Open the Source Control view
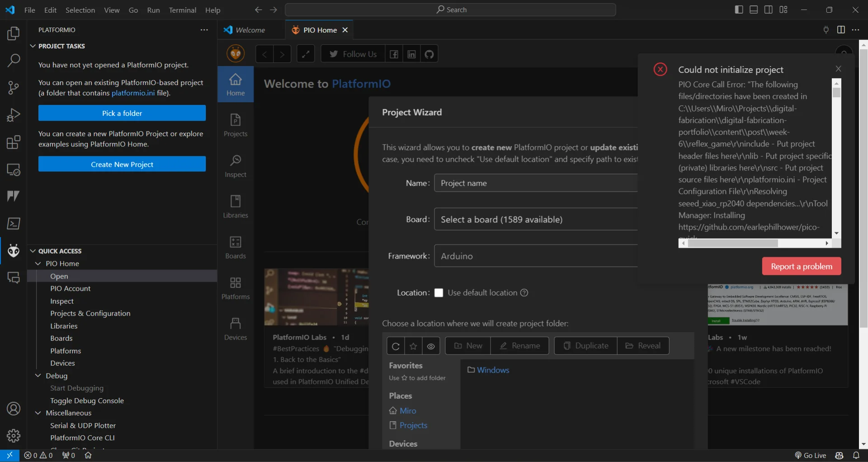Image resolution: width=868 pixels, height=462 pixels. pyautogui.click(x=14, y=88)
